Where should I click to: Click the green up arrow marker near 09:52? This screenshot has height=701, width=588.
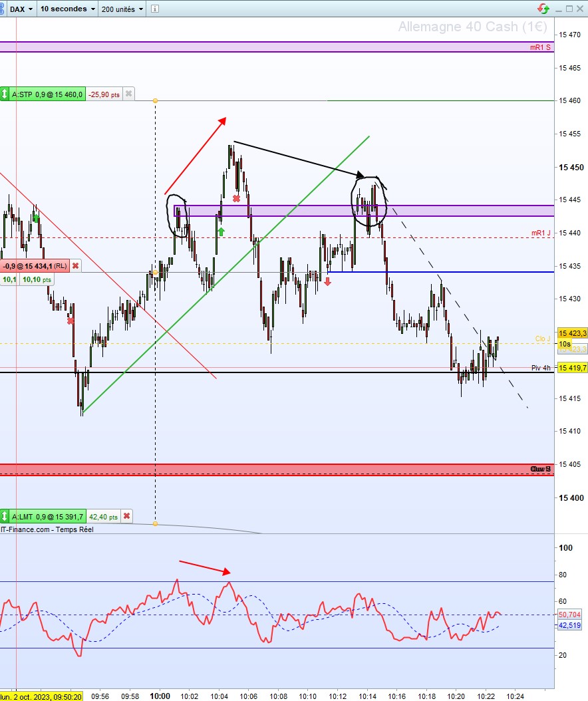[x=36, y=218]
